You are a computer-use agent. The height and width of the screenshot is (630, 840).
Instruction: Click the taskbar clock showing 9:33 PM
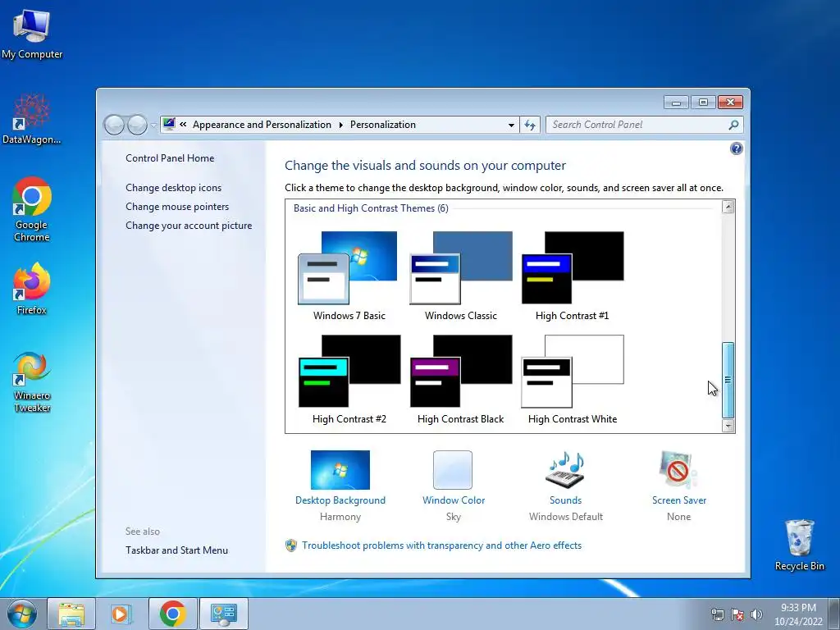(798, 614)
